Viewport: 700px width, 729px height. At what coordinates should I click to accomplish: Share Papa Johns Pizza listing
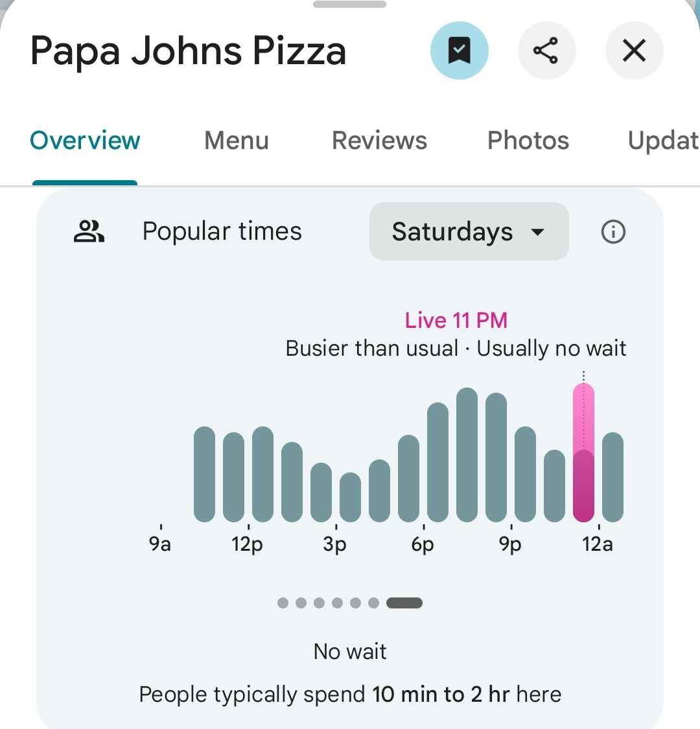coord(546,51)
